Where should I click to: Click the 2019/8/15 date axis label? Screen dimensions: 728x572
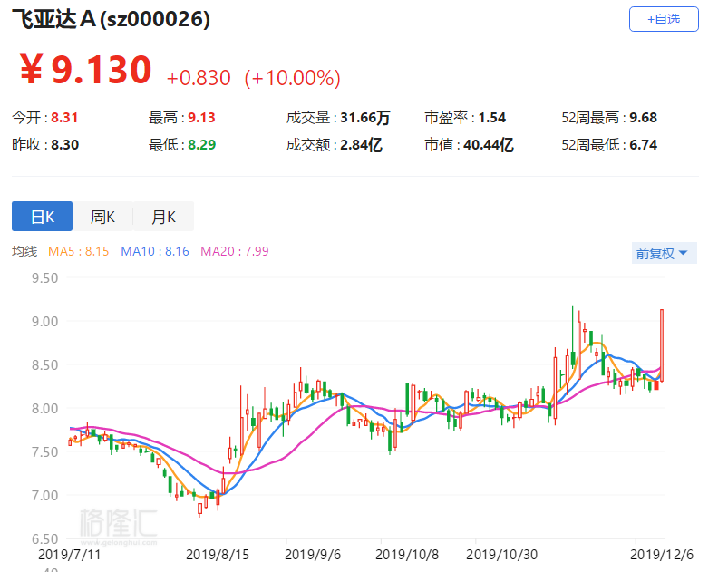[218, 555]
